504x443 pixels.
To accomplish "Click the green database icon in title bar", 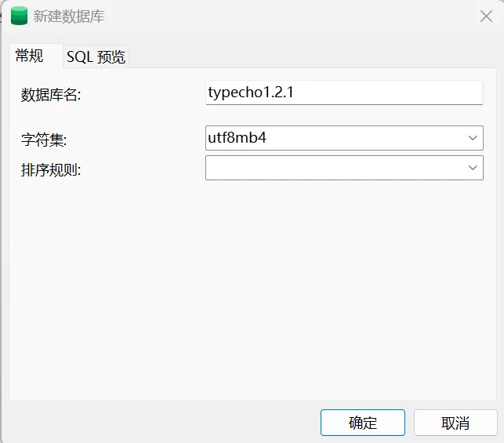I will pos(18,16).
